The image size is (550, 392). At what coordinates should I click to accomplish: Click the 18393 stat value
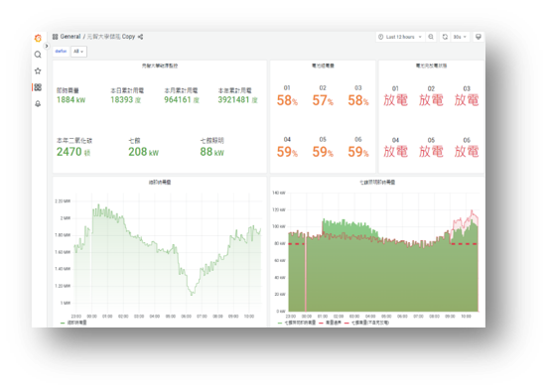[125, 100]
